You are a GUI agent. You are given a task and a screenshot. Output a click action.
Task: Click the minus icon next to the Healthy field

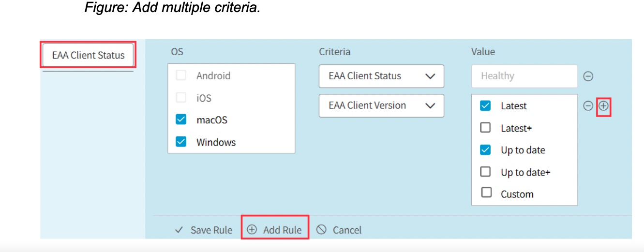(588, 76)
